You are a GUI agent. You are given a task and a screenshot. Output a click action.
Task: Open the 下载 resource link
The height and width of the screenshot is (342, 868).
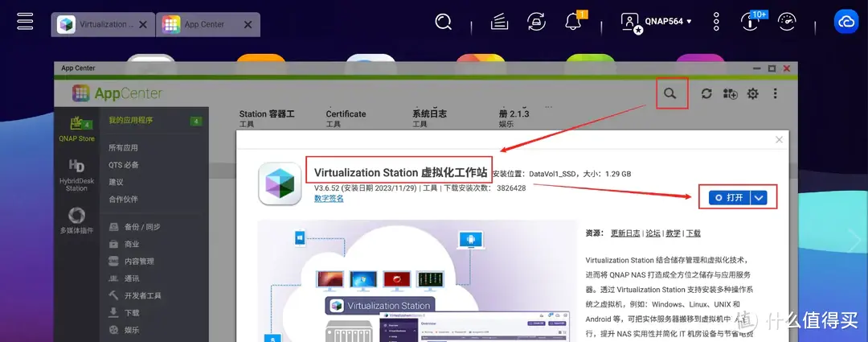(x=693, y=233)
